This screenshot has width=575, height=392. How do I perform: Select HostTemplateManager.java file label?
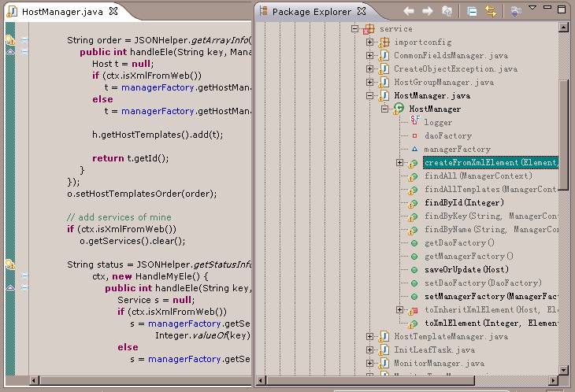[451, 336]
